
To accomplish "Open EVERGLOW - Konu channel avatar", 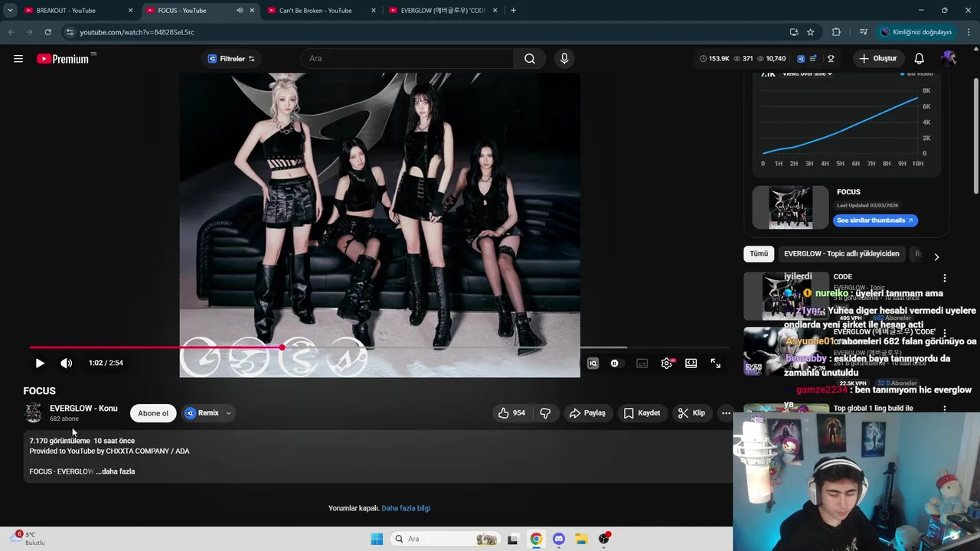I will (x=33, y=413).
